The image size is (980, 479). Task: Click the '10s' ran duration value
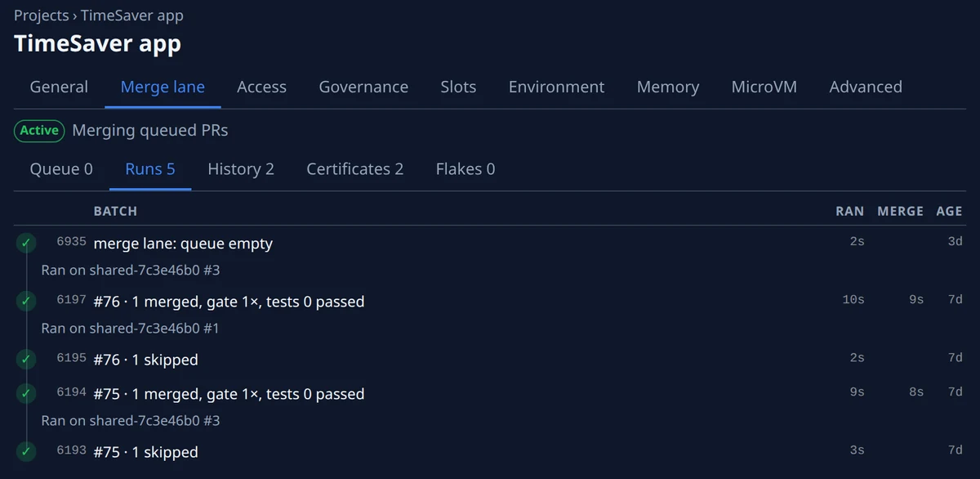click(853, 300)
